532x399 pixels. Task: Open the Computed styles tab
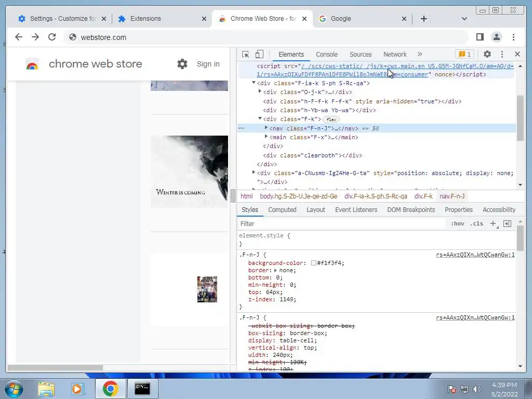click(x=282, y=210)
